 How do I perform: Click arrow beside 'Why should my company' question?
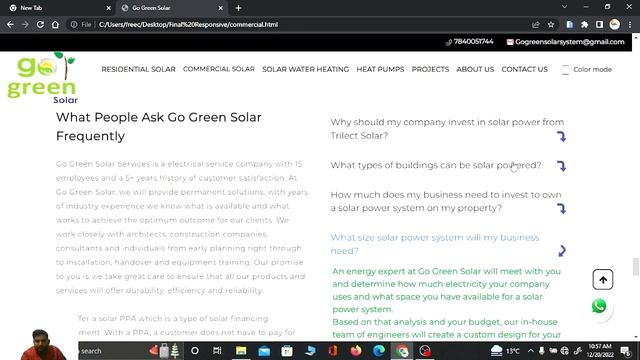562,136
